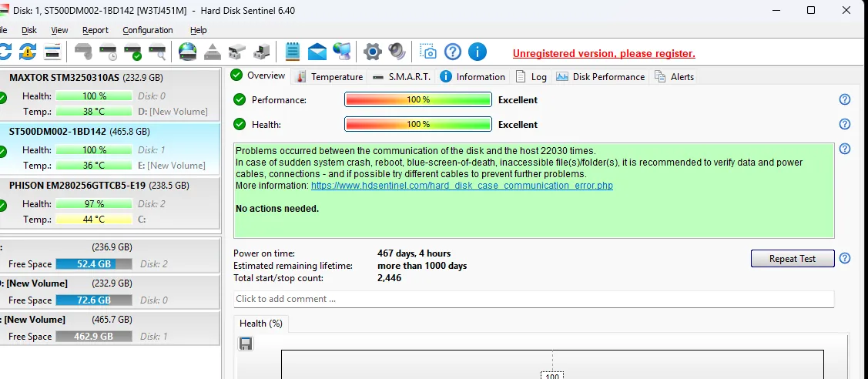This screenshot has width=868, height=379.
Task: Click help icon next to Repeat Test
Action: click(845, 258)
